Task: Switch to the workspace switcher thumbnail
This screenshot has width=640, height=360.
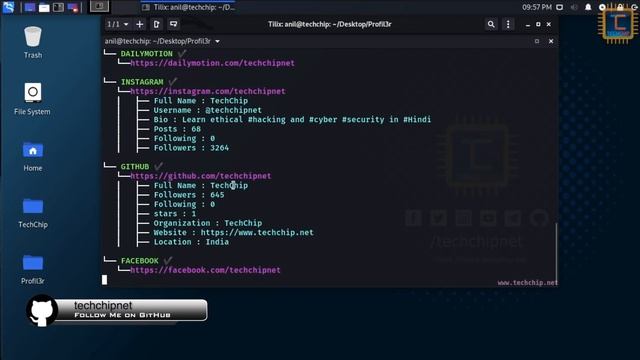Action: 99,7
